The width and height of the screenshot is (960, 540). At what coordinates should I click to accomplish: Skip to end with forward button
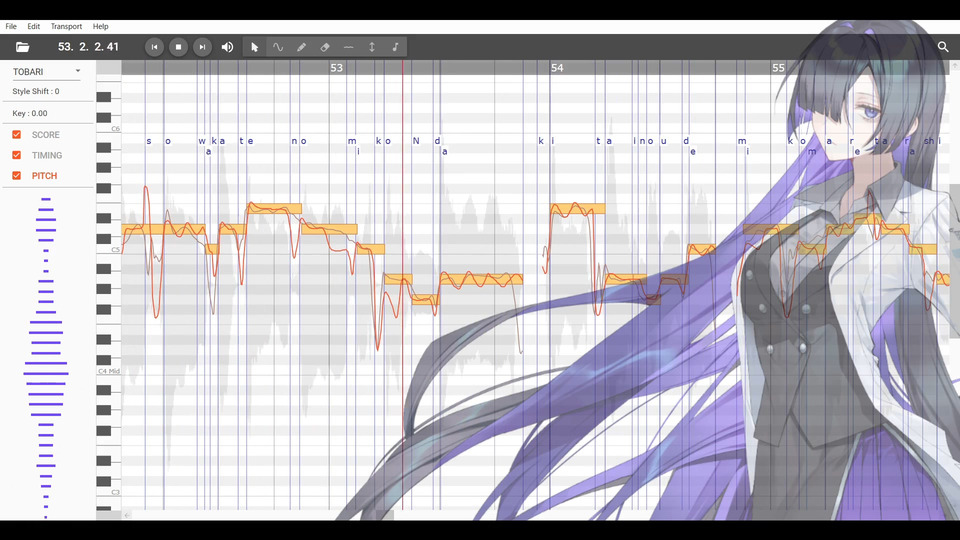pyautogui.click(x=202, y=47)
